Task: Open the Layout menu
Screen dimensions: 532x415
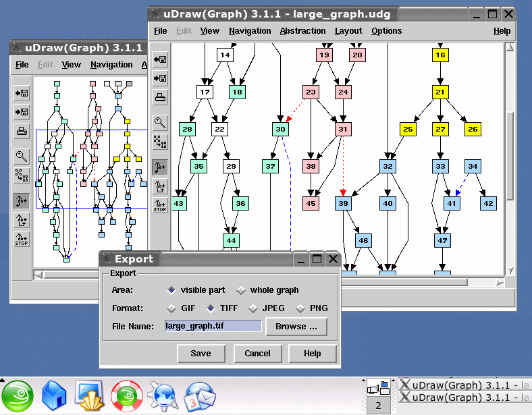Action: pos(348,31)
